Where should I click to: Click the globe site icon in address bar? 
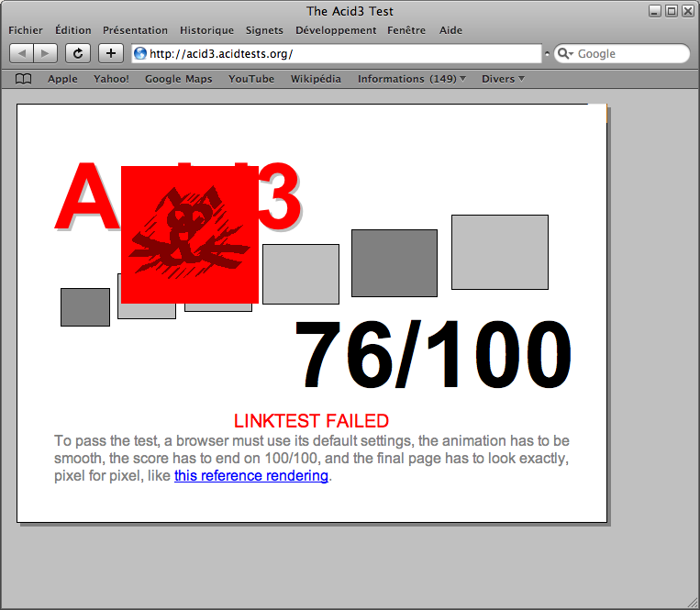tap(140, 53)
